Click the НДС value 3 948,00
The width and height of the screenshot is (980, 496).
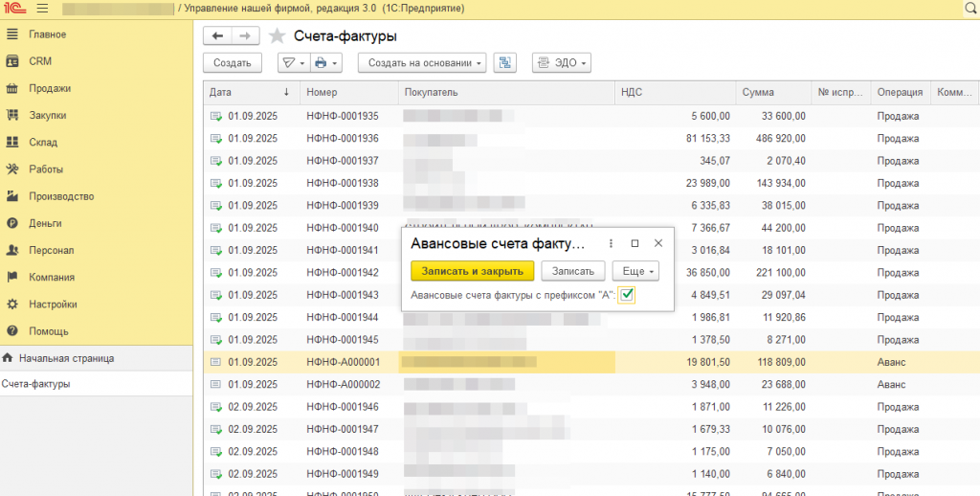(711, 385)
